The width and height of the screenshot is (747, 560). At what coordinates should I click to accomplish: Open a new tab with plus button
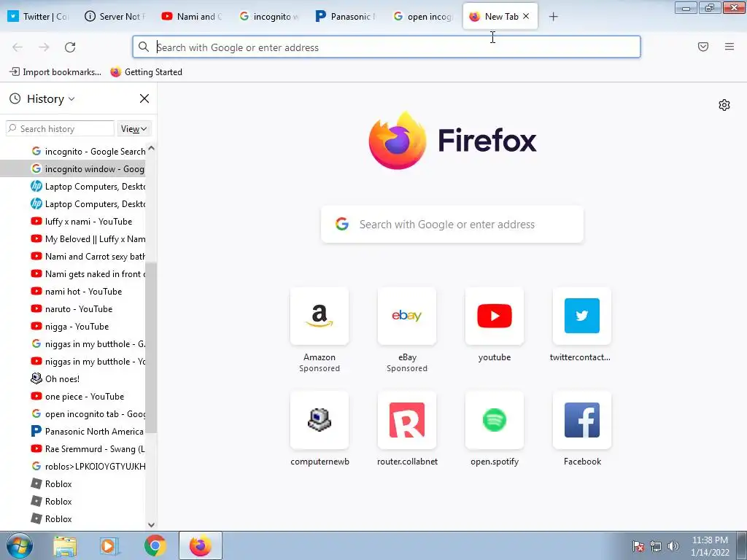tap(553, 17)
